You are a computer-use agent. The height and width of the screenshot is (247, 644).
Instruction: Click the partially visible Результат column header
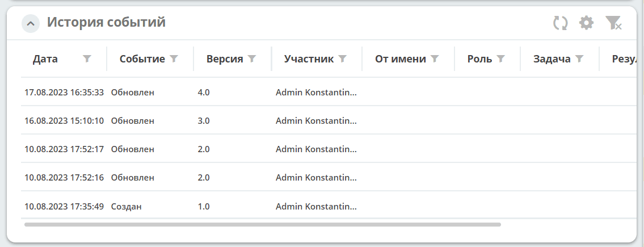point(624,59)
